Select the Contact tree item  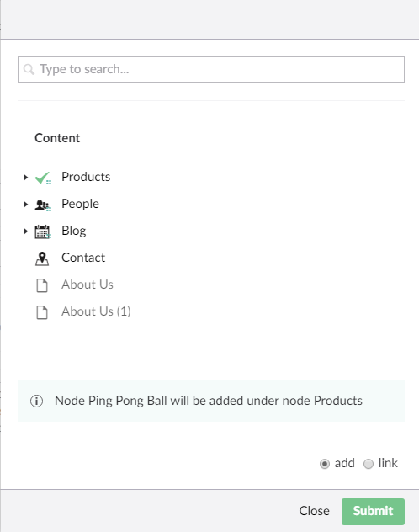pyautogui.click(x=83, y=258)
